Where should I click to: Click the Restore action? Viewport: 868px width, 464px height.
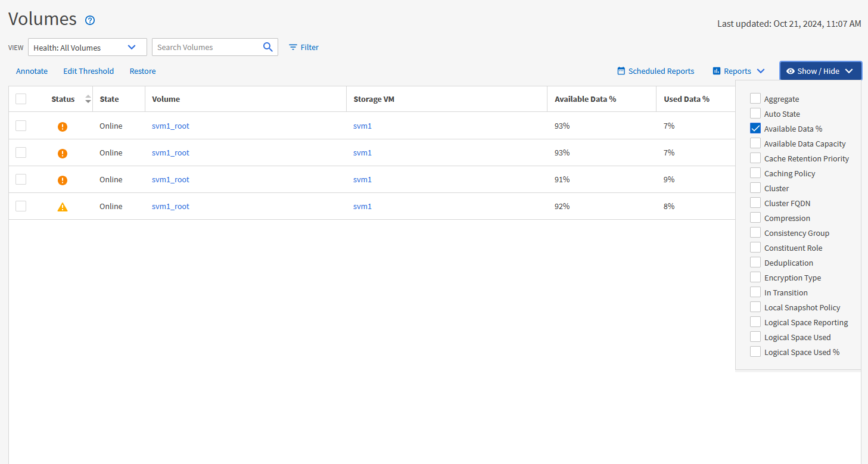pos(142,71)
